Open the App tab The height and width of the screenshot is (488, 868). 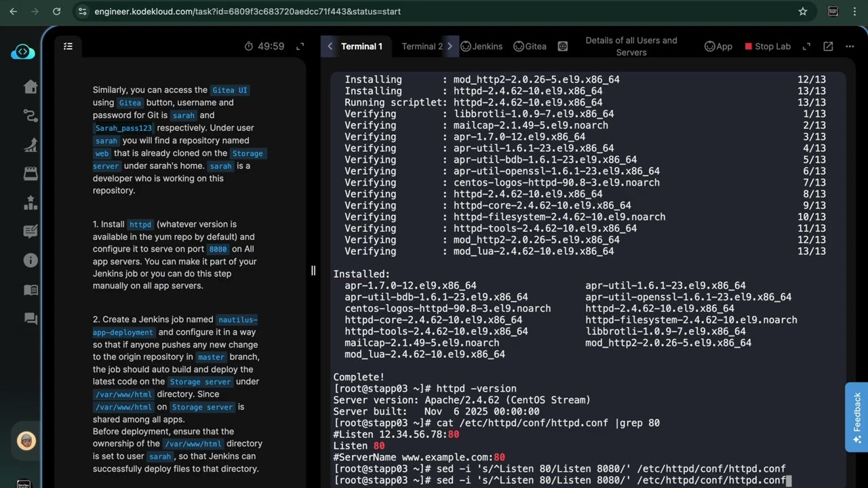[718, 46]
